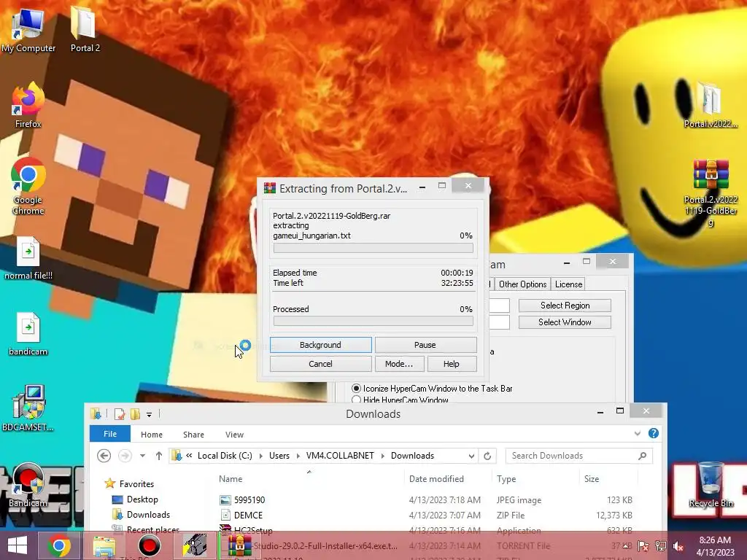The height and width of the screenshot is (560, 747).
Task: Open Action Center flag in system tray
Action: pos(643,546)
